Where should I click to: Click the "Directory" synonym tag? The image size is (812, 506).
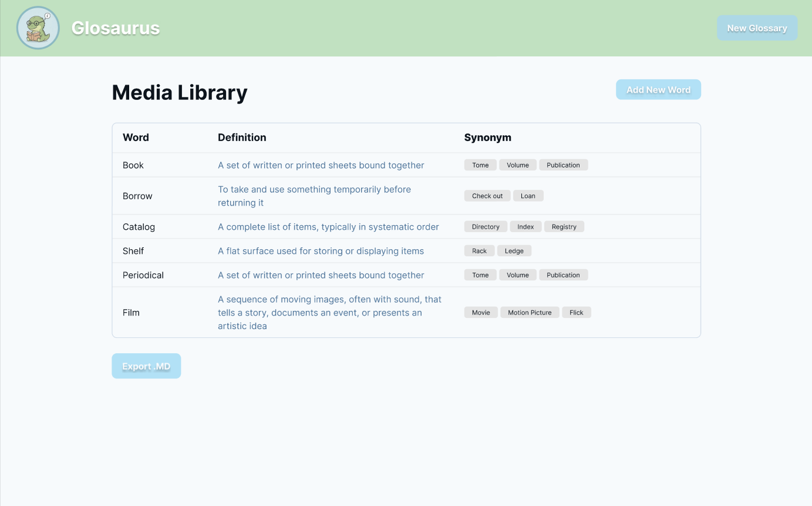coord(486,227)
